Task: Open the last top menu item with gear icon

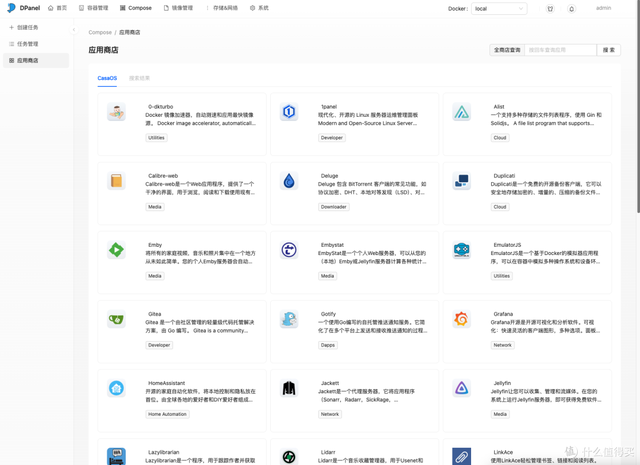Action: point(259,8)
